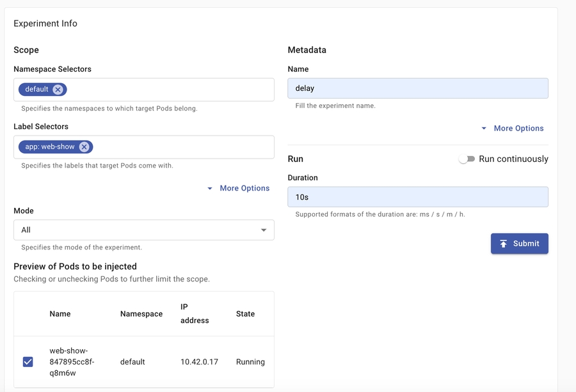Expand More Options under experiment Name
This screenshot has height=392, width=576.
coord(518,129)
